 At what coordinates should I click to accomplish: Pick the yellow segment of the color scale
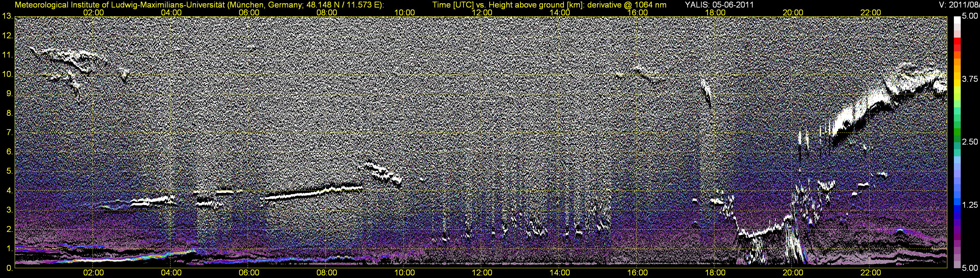click(x=957, y=84)
